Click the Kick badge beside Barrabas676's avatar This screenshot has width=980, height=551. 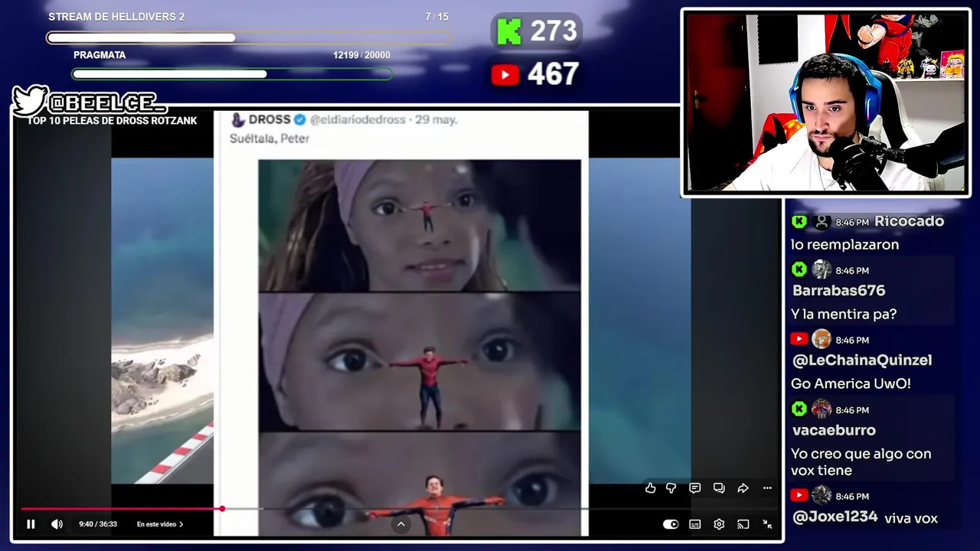799,269
